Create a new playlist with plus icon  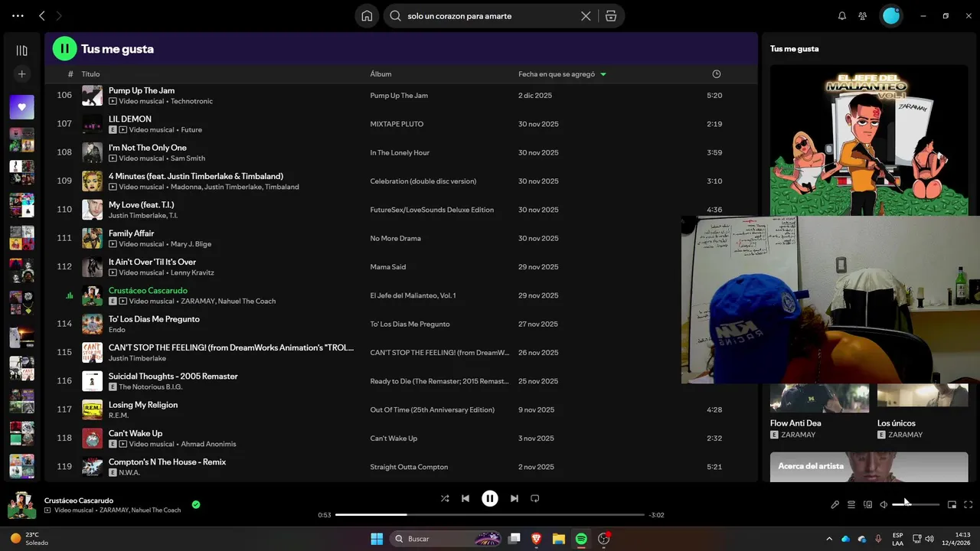coord(21,74)
